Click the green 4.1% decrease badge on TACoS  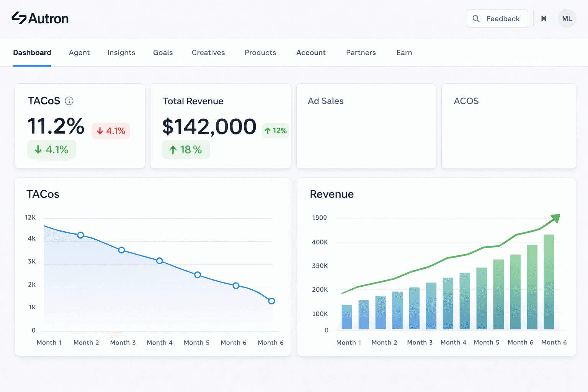52,150
